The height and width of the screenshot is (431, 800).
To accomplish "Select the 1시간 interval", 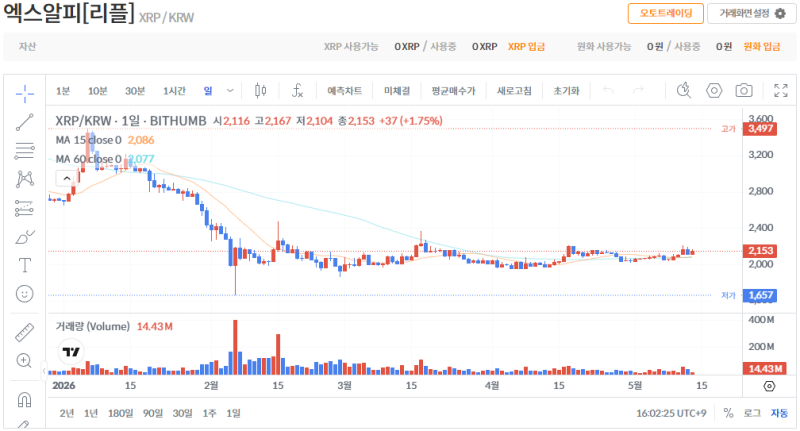I will coord(174,91).
